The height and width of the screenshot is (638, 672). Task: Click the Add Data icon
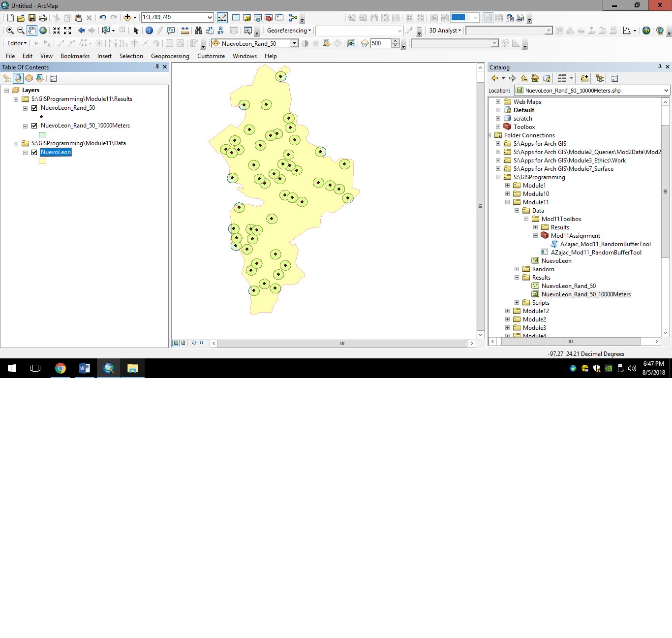pos(127,17)
